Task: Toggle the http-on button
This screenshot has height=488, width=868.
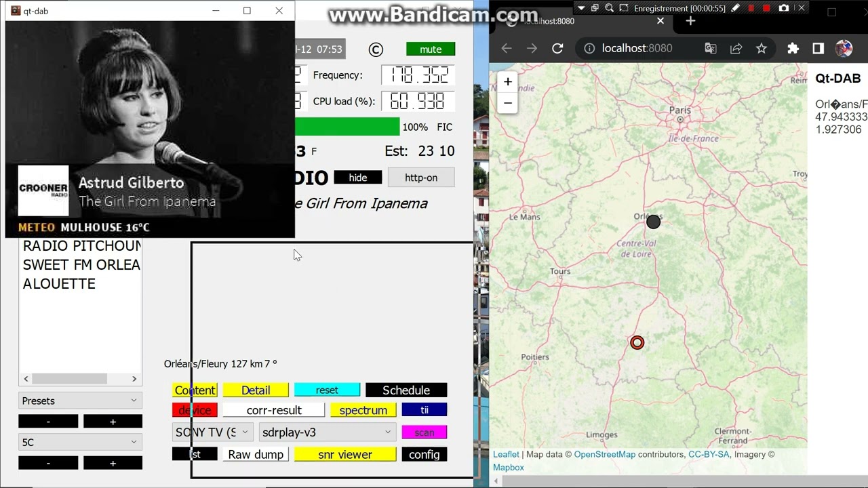Action: pos(421,178)
